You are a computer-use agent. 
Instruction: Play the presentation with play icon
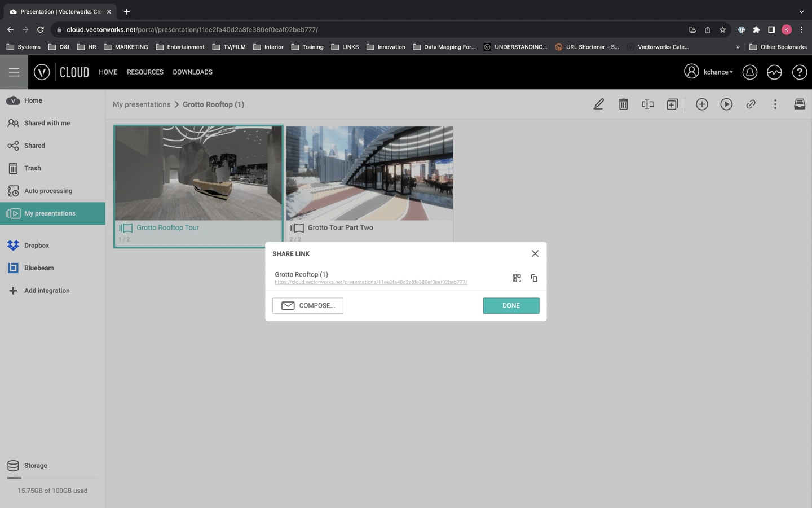pyautogui.click(x=726, y=104)
